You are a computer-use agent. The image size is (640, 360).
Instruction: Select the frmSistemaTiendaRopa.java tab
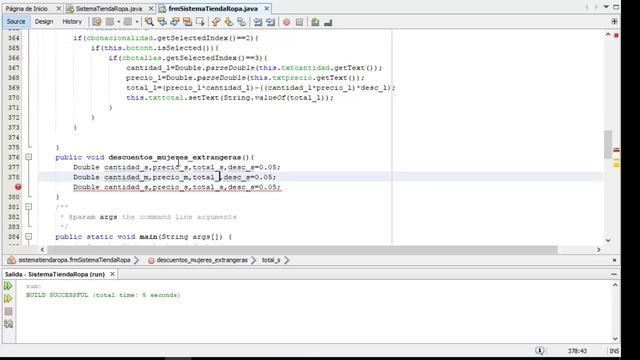point(213,9)
